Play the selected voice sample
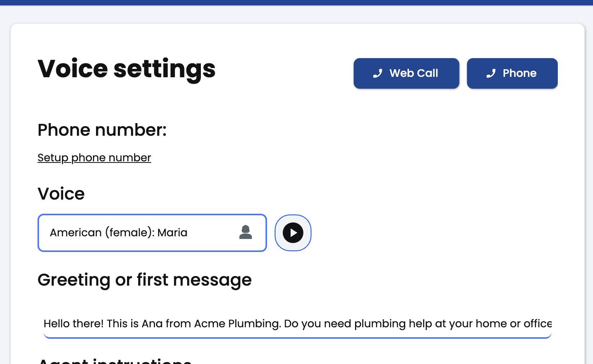Image resolution: width=593 pixels, height=364 pixels. coord(293,232)
